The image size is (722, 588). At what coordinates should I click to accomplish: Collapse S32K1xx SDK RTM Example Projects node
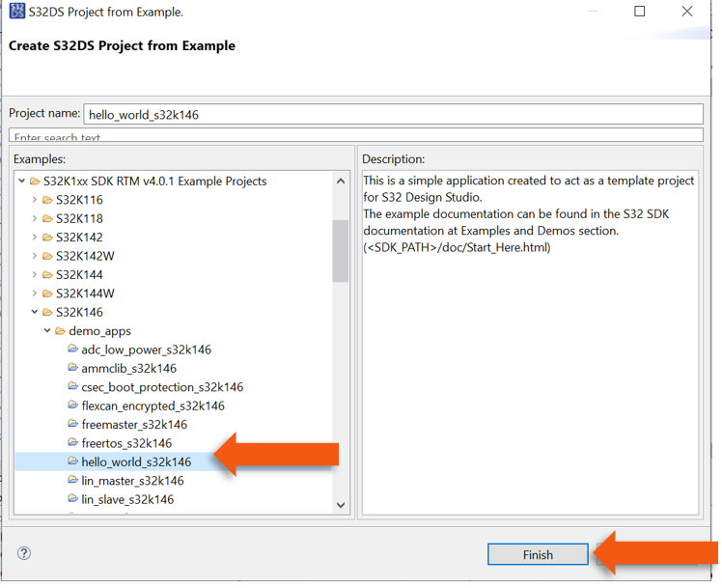(22, 182)
